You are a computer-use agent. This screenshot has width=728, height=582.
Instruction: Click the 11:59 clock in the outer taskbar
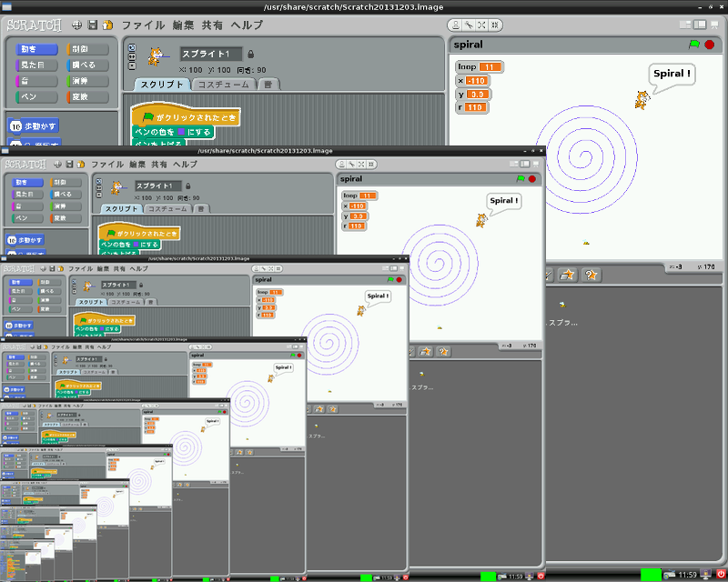tap(688, 575)
